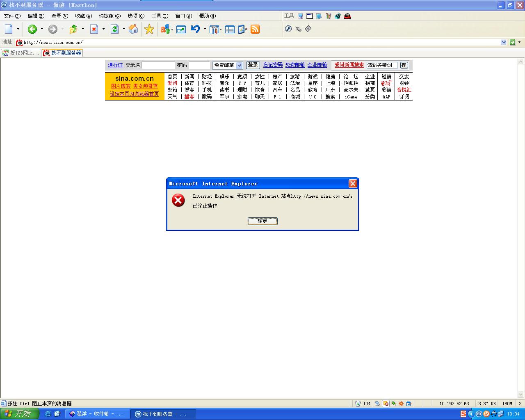Launch Internet Explorer from quick launch
Screen dimensions: 525x420
[x=48, y=414]
